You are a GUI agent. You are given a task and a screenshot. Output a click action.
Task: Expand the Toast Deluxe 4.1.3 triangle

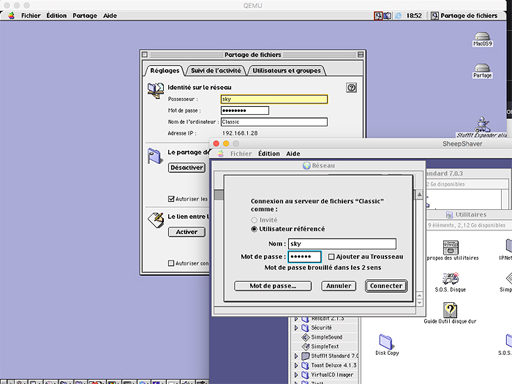[x=296, y=365]
